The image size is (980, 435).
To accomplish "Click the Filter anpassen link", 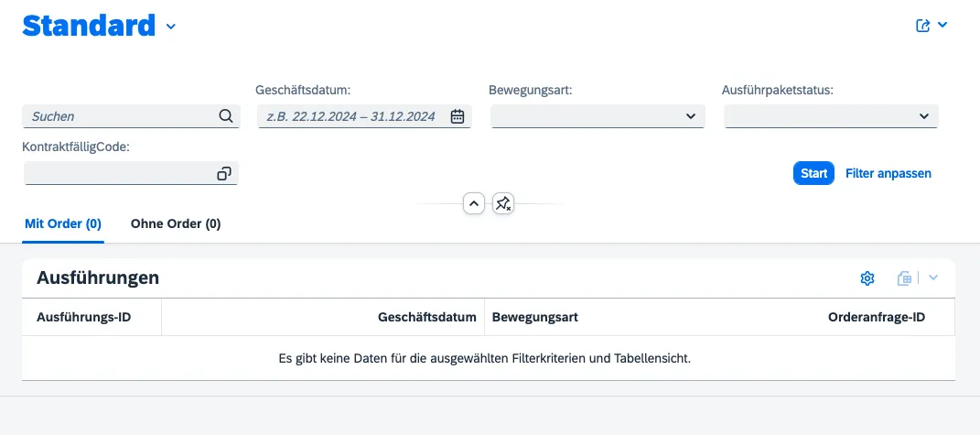I will pos(888,173).
